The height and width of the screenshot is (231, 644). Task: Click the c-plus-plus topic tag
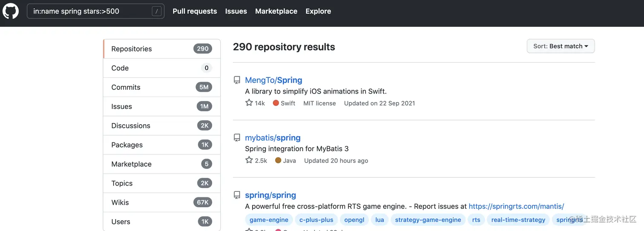[x=316, y=220]
